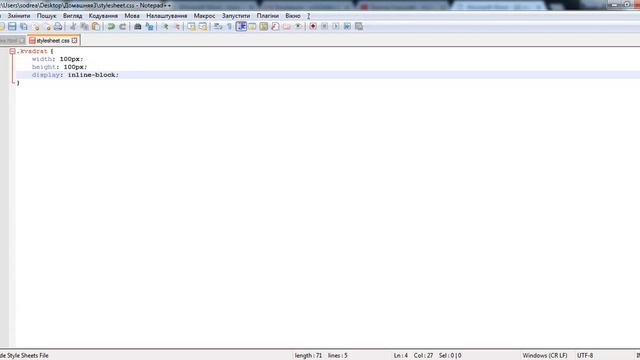Toggle the Function List icon
Viewport: 640px width, 360px height.
click(275, 27)
